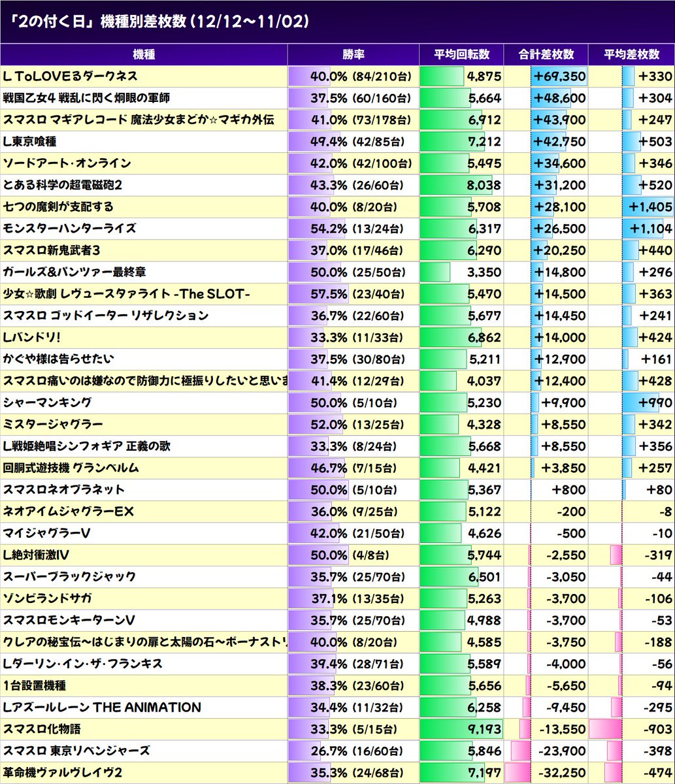Select シャーマンキング machine name

coord(47,402)
